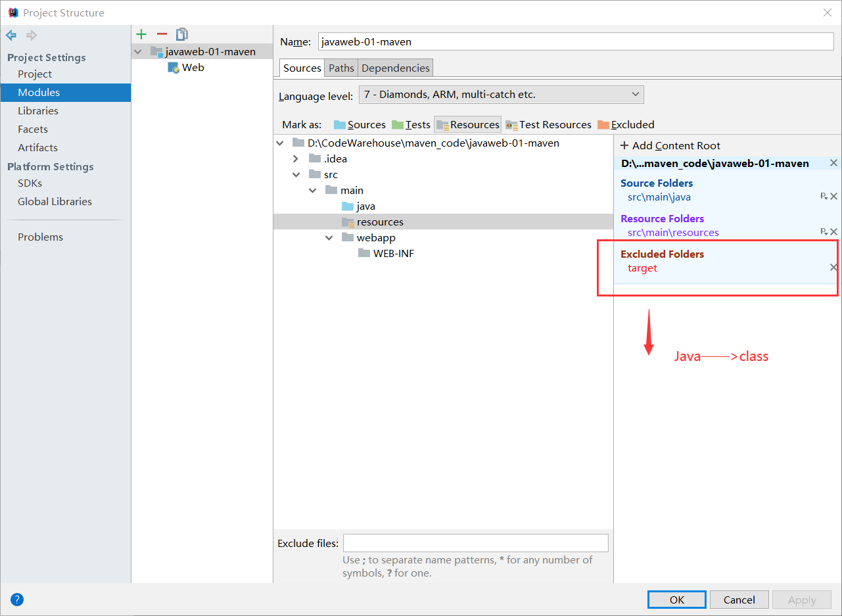Remove the content root with X
Image resolution: width=842 pixels, height=616 pixels.
click(833, 163)
